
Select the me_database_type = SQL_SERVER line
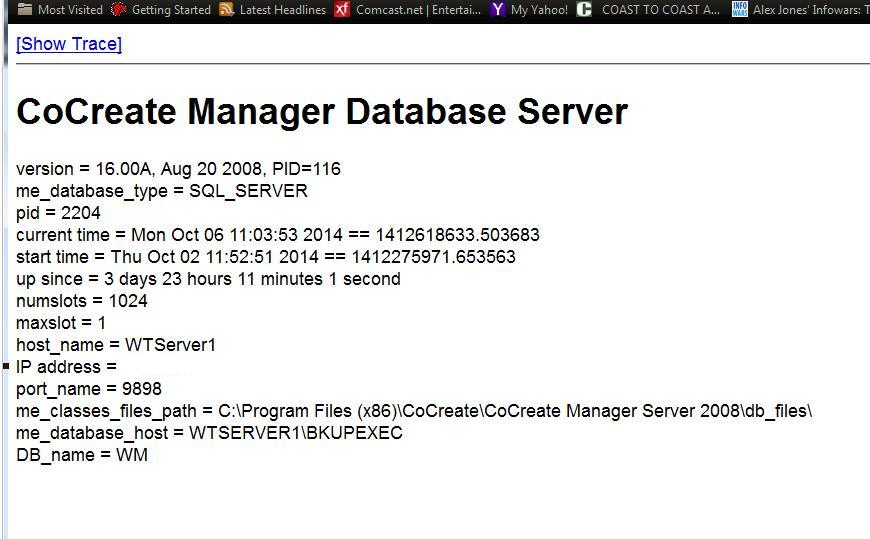(x=161, y=191)
